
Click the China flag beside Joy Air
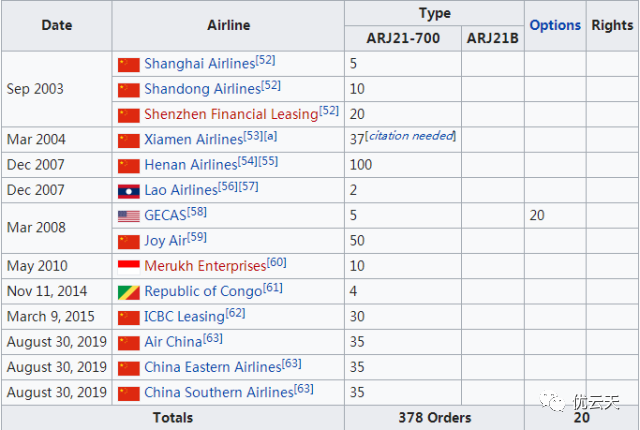[128, 241]
